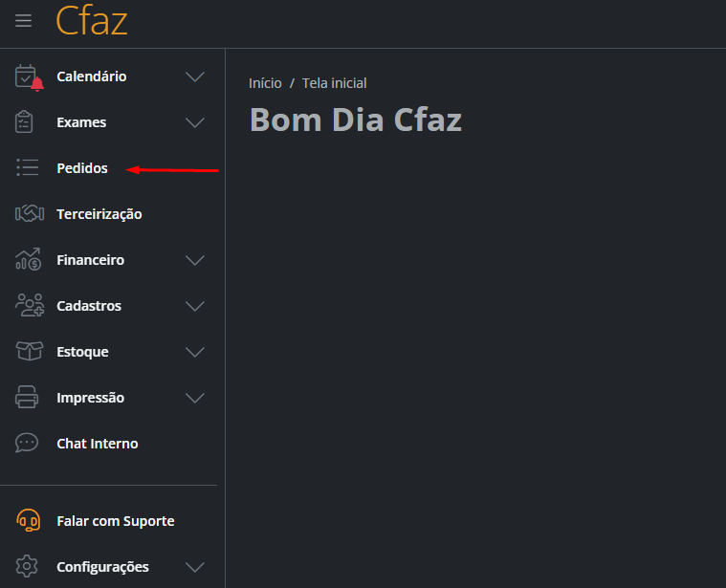Select the Impressão printer icon
The width and height of the screenshot is (726, 588).
coord(27,397)
